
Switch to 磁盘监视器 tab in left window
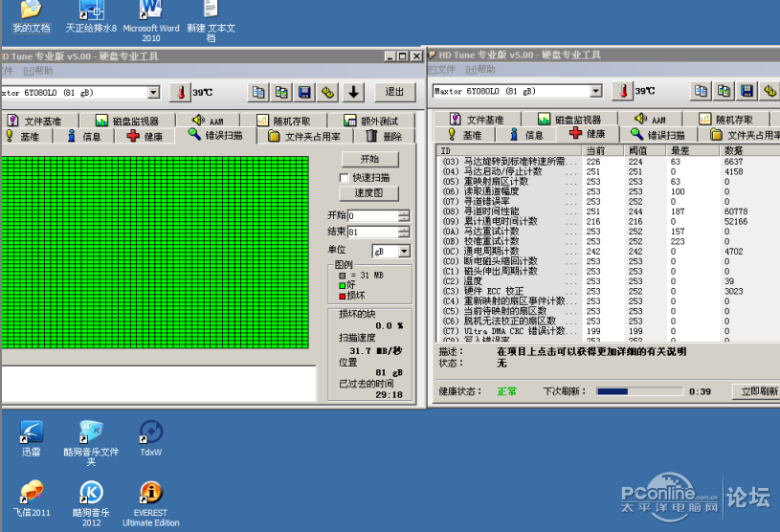128,121
